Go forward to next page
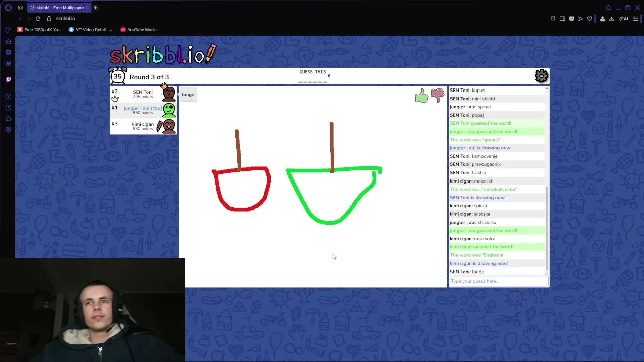This screenshot has height=362, width=644. tap(29, 19)
